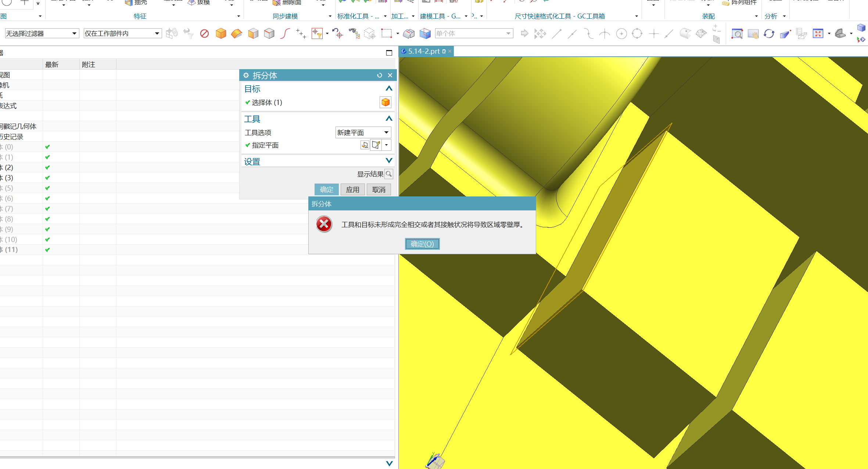Choose the orange face filter icon

(237, 33)
